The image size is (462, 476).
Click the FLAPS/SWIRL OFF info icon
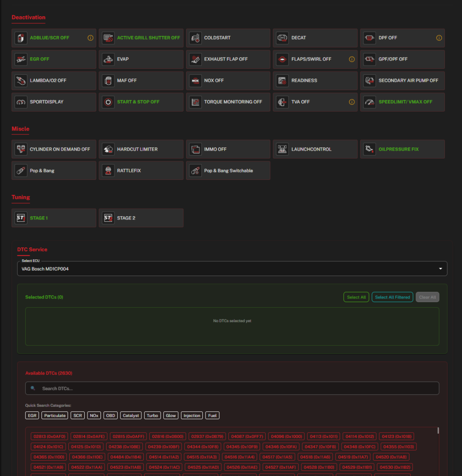click(352, 59)
